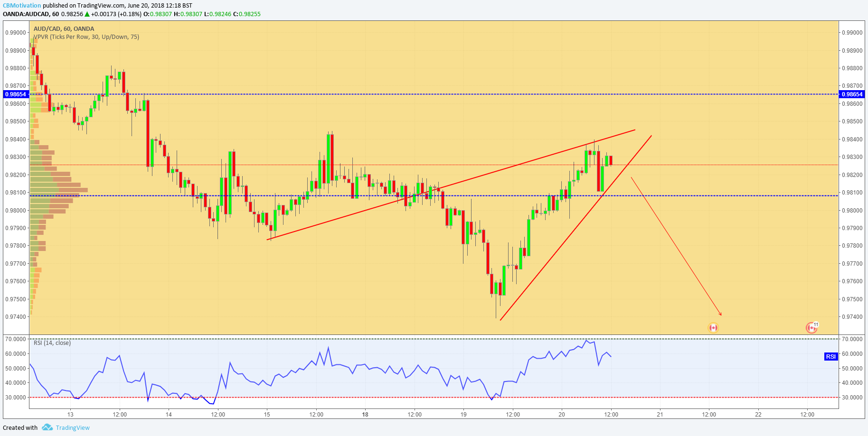Select the VPVR indicator title text
Viewport: 868px width, 436px height.
coord(86,37)
